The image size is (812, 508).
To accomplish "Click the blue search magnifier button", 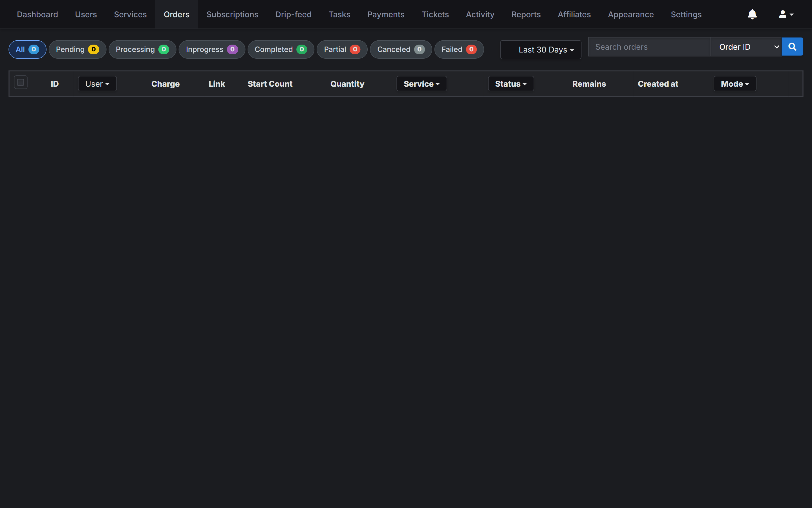I will (792, 47).
